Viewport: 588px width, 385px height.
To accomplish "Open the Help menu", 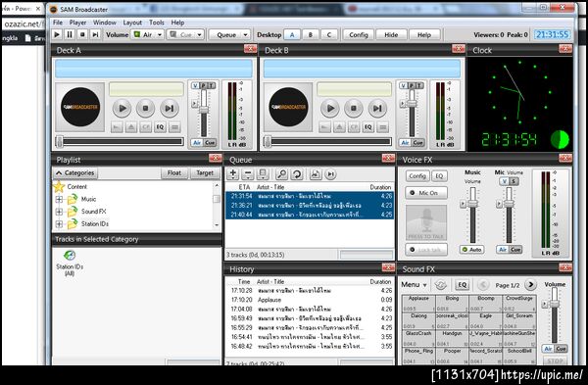I will pyautogui.click(x=177, y=23).
